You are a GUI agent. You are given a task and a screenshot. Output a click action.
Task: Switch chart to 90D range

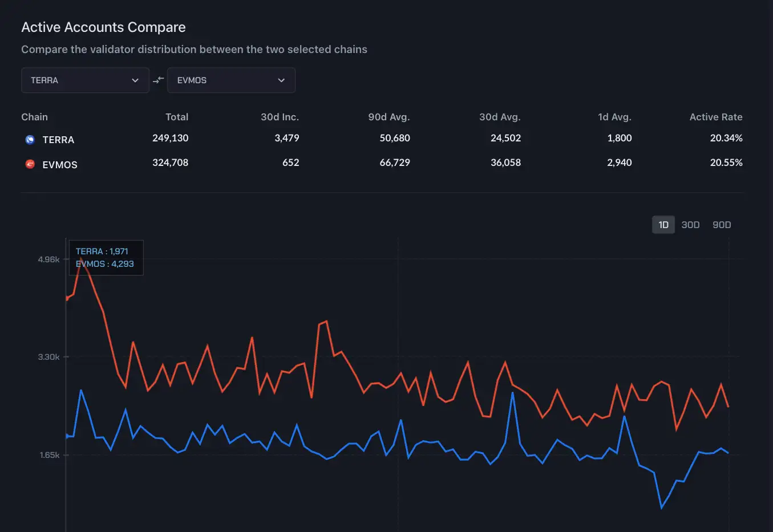721,225
